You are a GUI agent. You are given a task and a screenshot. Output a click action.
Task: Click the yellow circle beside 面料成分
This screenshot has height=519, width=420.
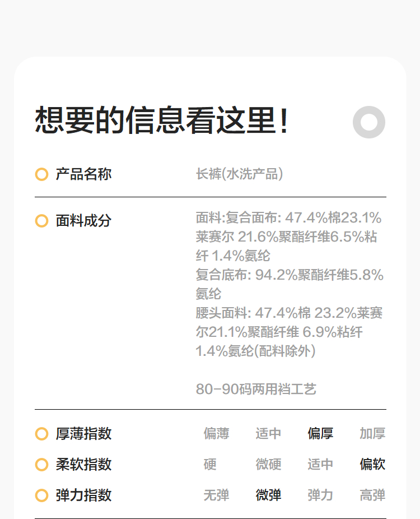coord(41,221)
